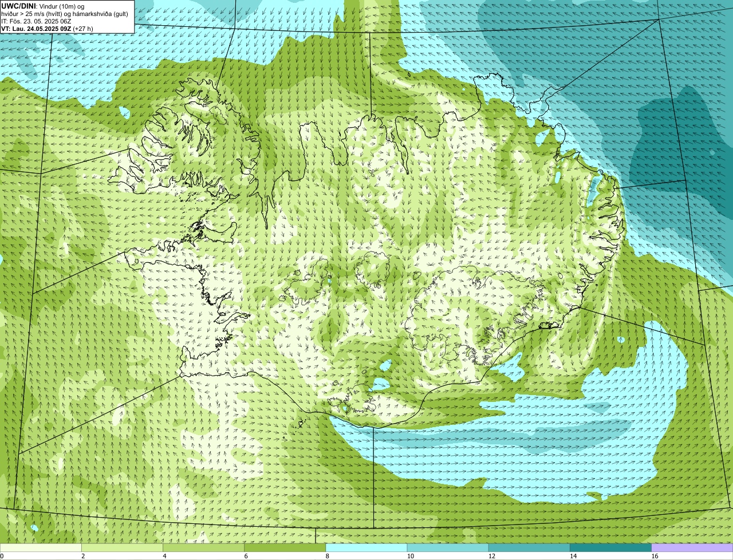The width and height of the screenshot is (733, 560).
Task: Click the 6–8 m/s legend color swatch
Action: pyautogui.click(x=285, y=547)
